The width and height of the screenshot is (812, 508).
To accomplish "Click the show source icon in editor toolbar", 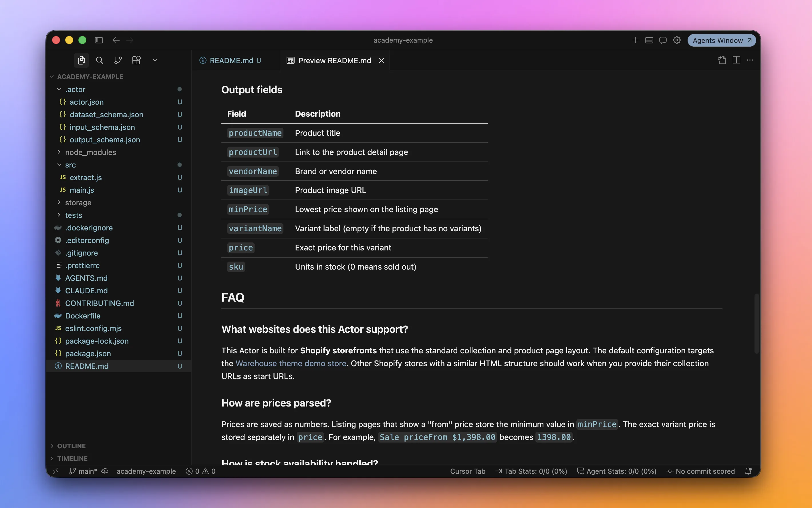I will (722, 60).
